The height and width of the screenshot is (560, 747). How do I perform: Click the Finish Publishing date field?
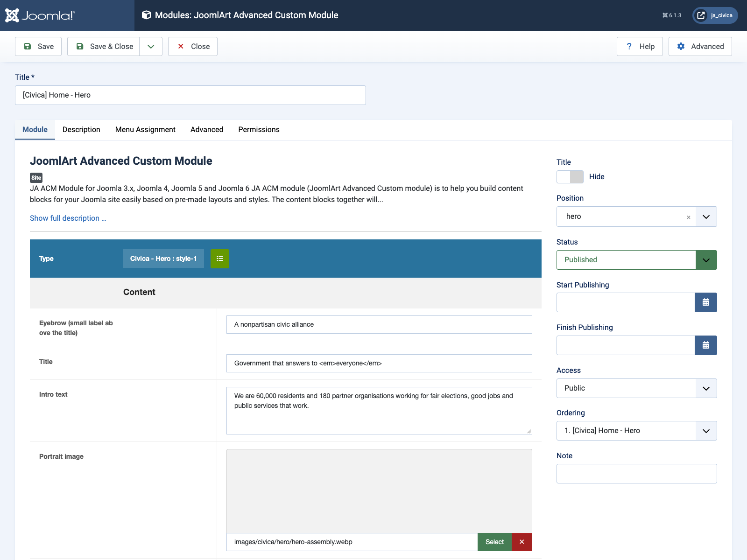[626, 345]
